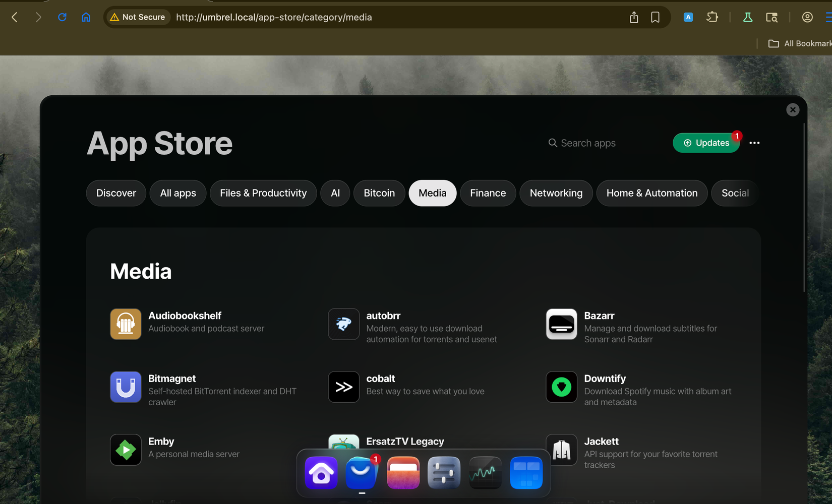Select the Bitcoin category tab
832x504 pixels.
tap(379, 193)
